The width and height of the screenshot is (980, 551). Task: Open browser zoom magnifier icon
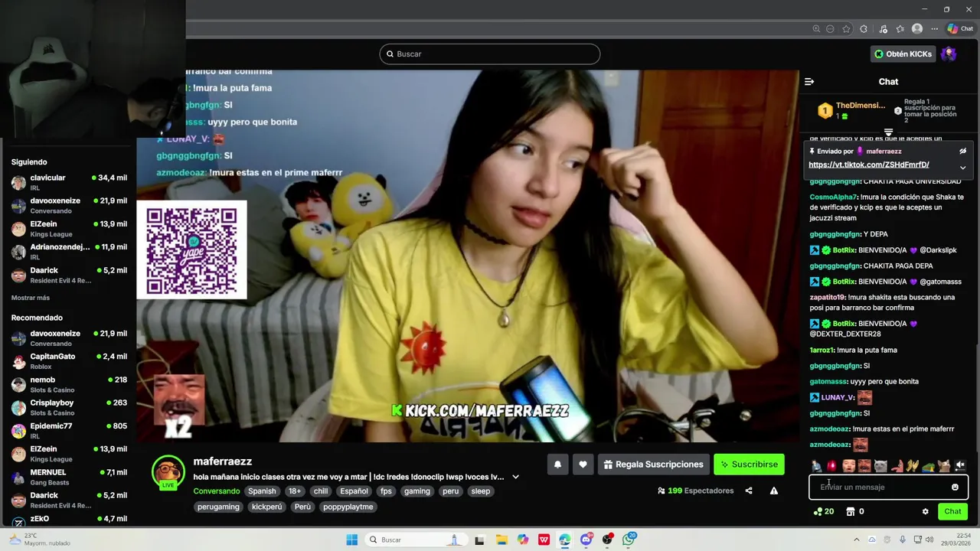(x=816, y=29)
